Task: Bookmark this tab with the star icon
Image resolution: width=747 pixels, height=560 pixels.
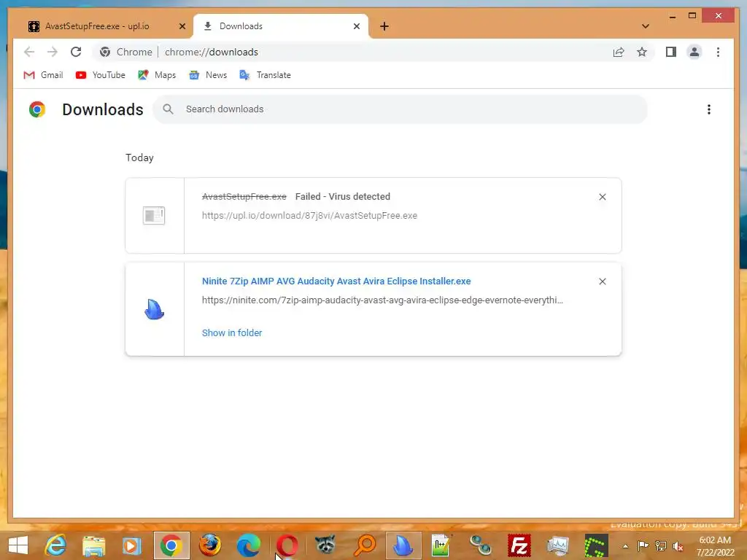Action: click(x=642, y=52)
